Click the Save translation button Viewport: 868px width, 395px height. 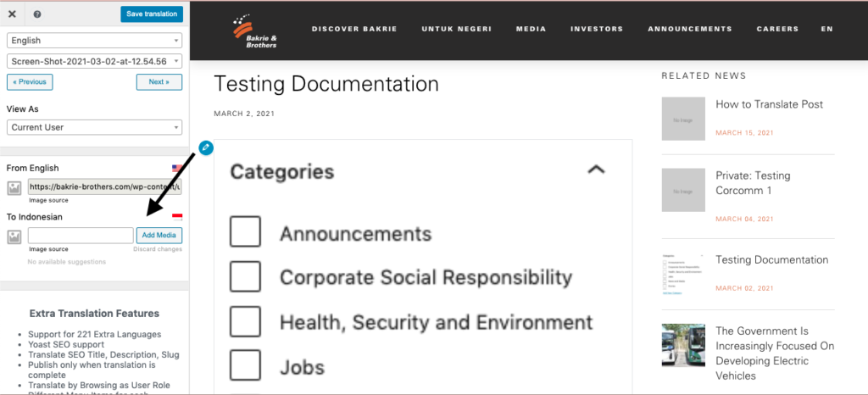(152, 14)
